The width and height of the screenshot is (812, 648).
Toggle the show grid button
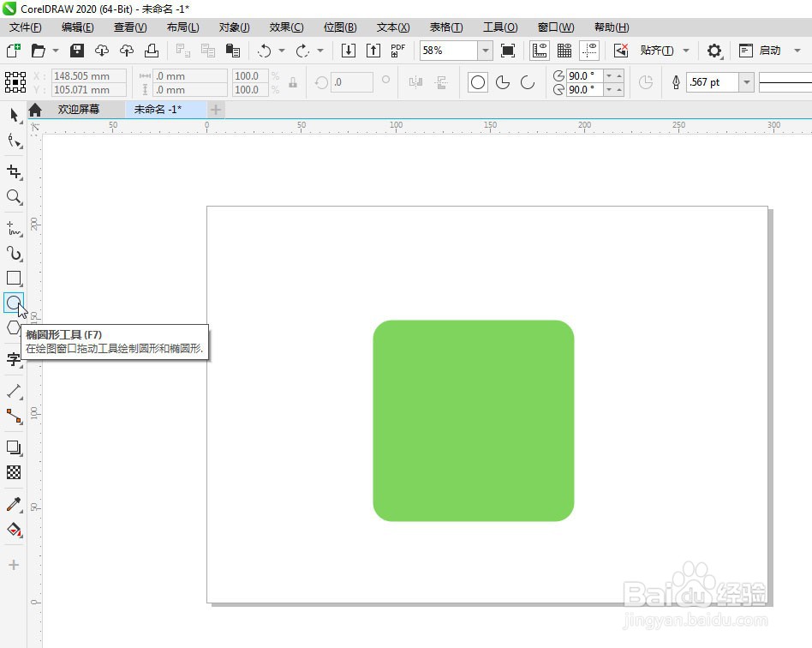(564, 51)
